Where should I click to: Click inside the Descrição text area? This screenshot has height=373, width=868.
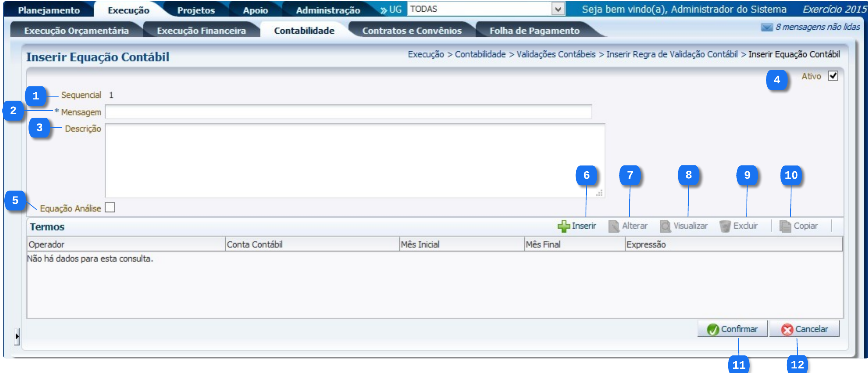point(355,160)
